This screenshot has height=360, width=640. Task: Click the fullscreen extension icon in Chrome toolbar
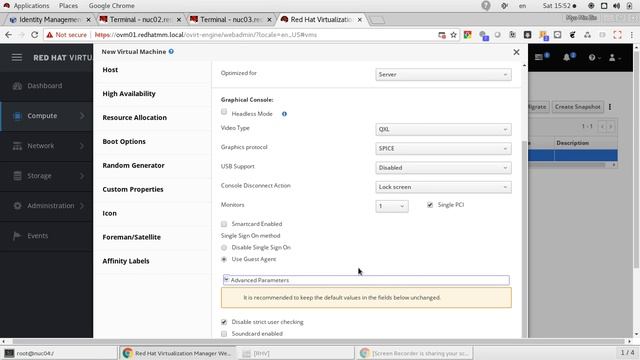[x=618, y=35]
